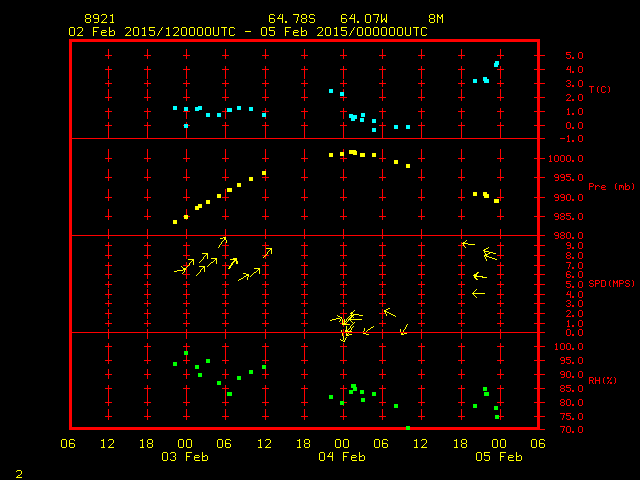Click the "00" hour label above 03 Feb

(x=185, y=444)
